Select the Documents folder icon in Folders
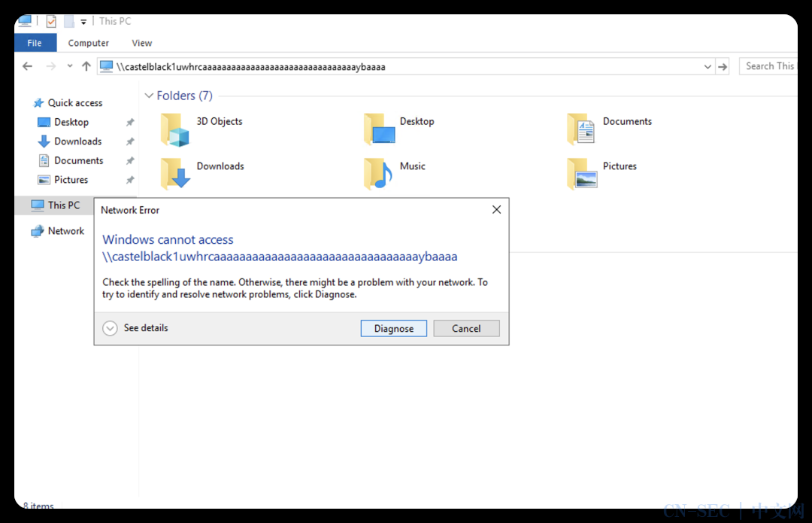This screenshot has height=523, width=812. [x=581, y=129]
